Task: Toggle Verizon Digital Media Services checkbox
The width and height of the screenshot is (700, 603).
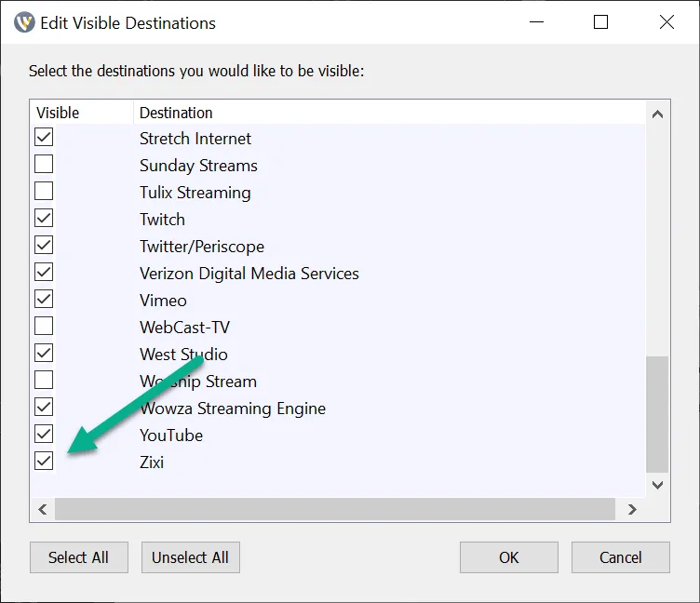Action: pyautogui.click(x=44, y=273)
